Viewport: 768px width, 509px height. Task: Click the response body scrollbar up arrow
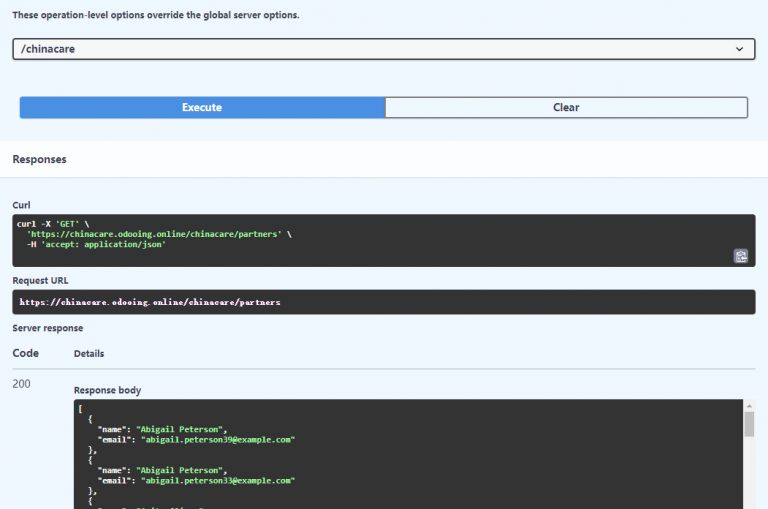point(749,406)
